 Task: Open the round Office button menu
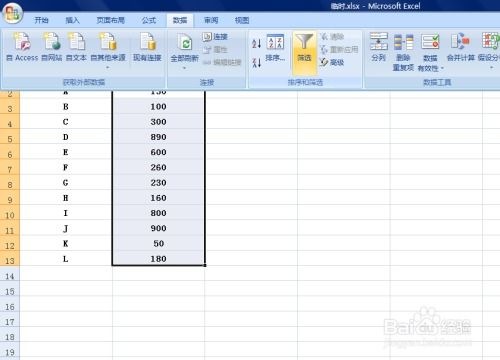coord(12,13)
